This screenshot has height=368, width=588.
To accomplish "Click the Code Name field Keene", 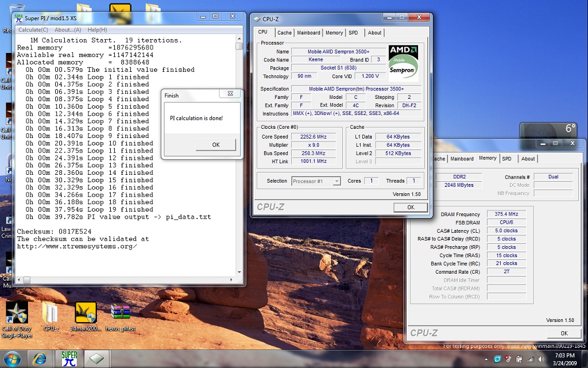I will (316, 59).
